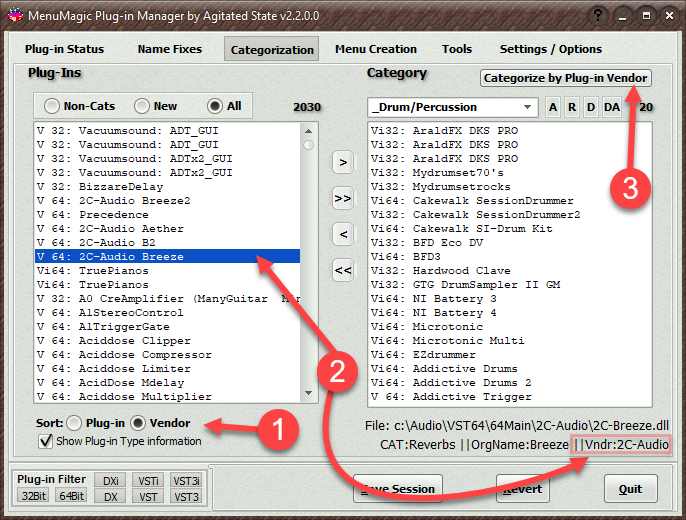Select NI Battery 4 in category list
Image resolution: width=686 pixels, height=520 pixels.
510,313
